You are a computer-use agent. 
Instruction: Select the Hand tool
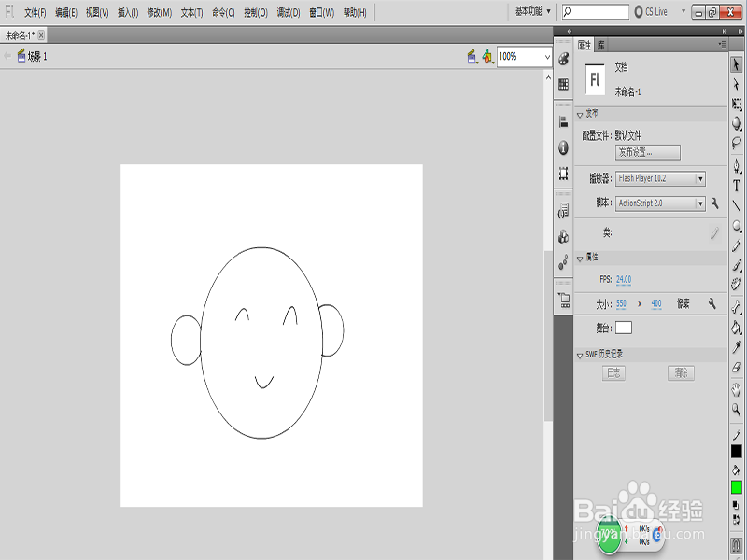737,389
